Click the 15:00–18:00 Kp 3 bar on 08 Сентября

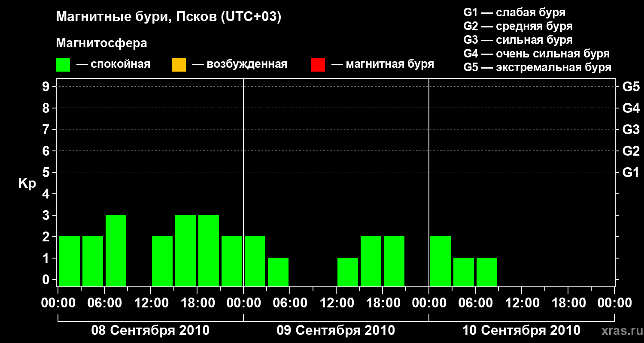pos(185,250)
